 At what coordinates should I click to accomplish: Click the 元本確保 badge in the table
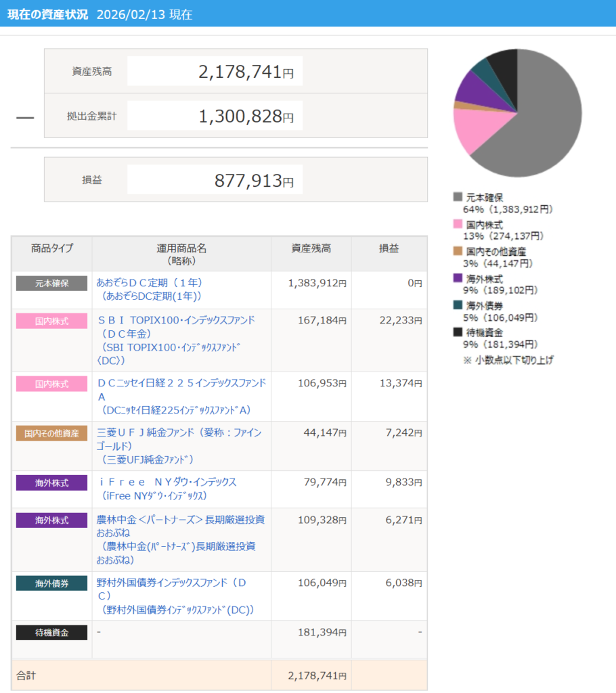coord(51,283)
